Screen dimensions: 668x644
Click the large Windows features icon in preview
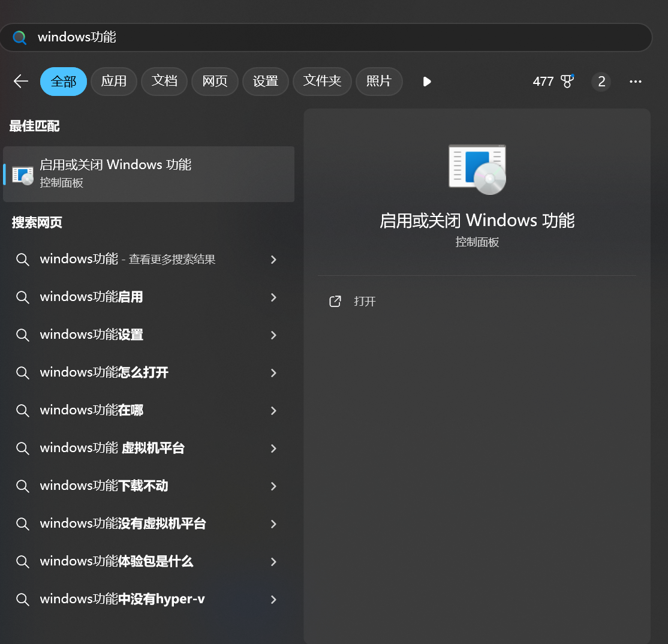tap(477, 170)
